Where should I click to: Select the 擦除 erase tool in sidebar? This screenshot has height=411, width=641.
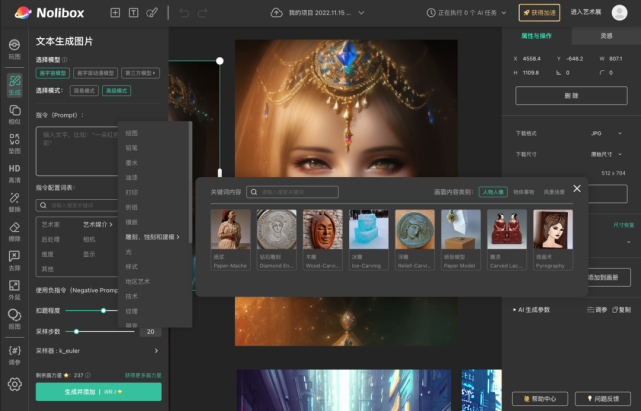pyautogui.click(x=14, y=233)
